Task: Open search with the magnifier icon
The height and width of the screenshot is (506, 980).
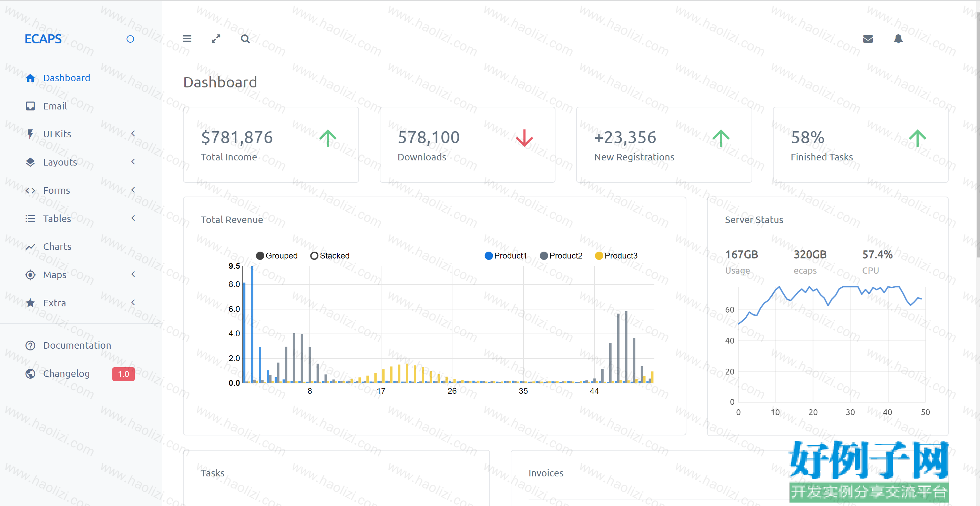Action: 245,39
